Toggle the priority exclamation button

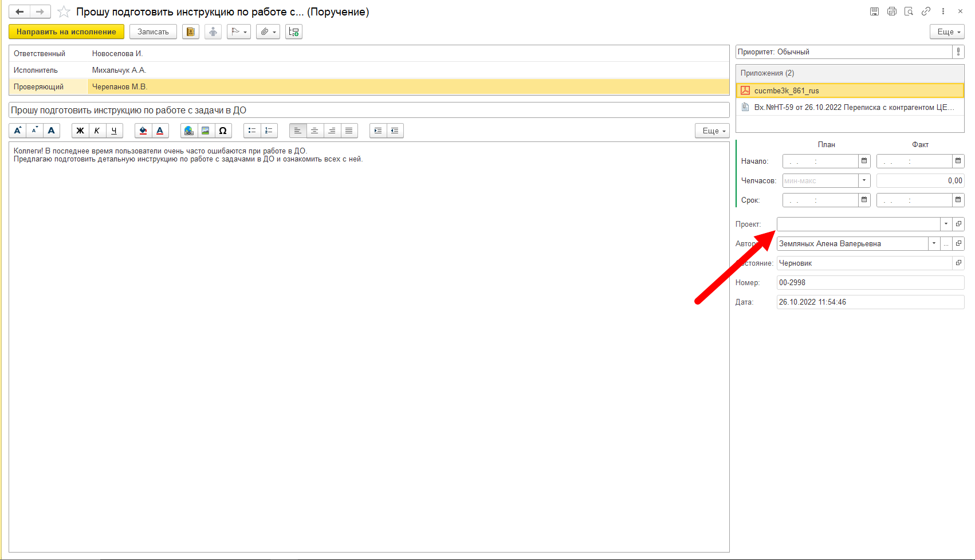click(958, 52)
